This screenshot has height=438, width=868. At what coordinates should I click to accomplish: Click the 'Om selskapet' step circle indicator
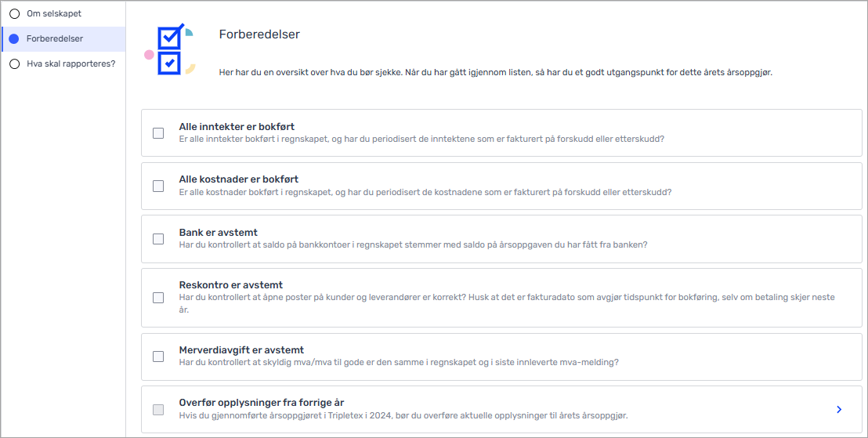coord(14,14)
